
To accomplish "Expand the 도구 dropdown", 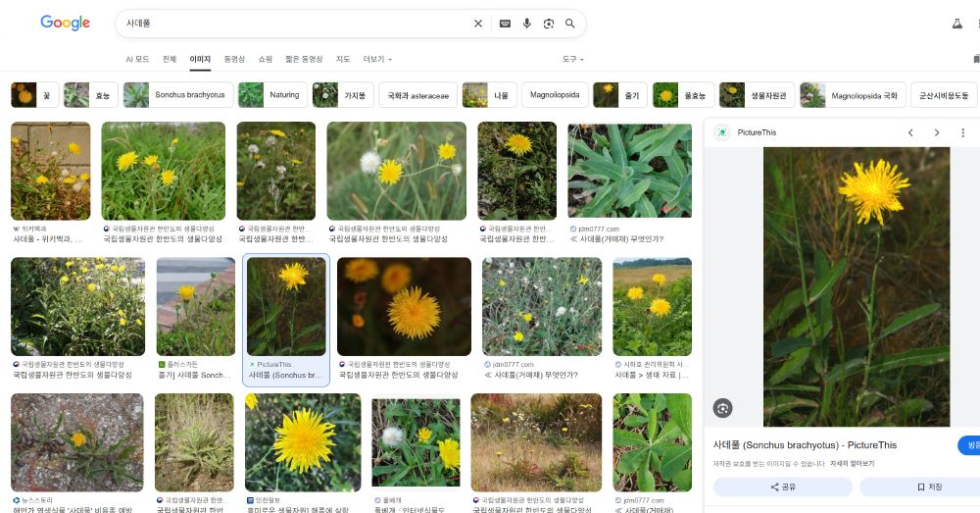I will click(572, 59).
